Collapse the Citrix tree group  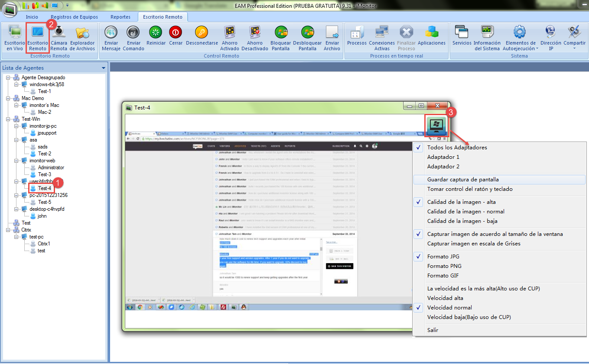[x=8, y=230]
